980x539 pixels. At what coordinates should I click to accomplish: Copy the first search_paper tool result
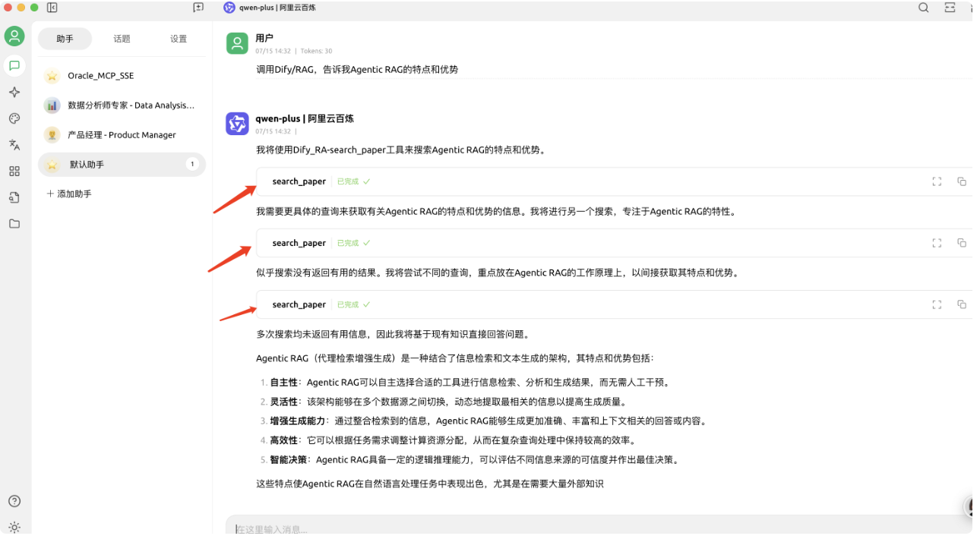point(962,181)
